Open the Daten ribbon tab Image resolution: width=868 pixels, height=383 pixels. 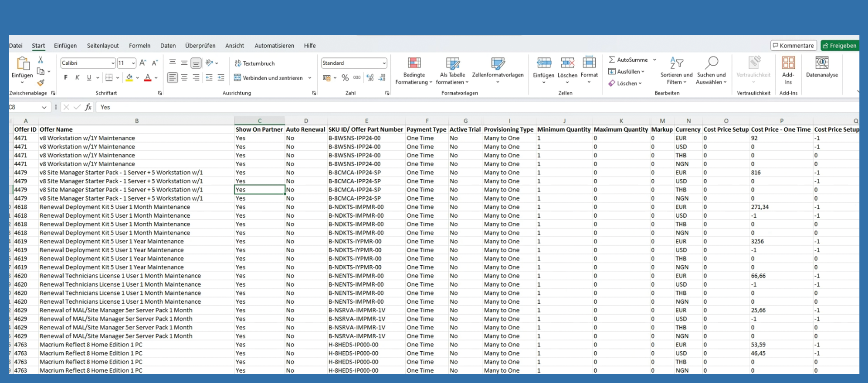click(168, 46)
